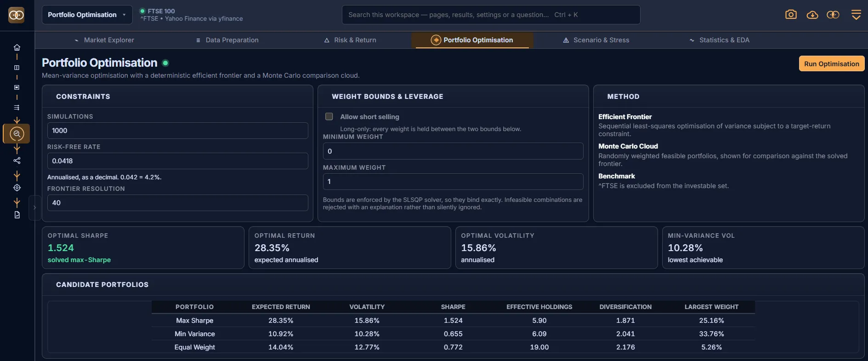Screen dimensions: 868x361
Task: Open the Statistics & EDA tab
Action: click(x=720, y=40)
